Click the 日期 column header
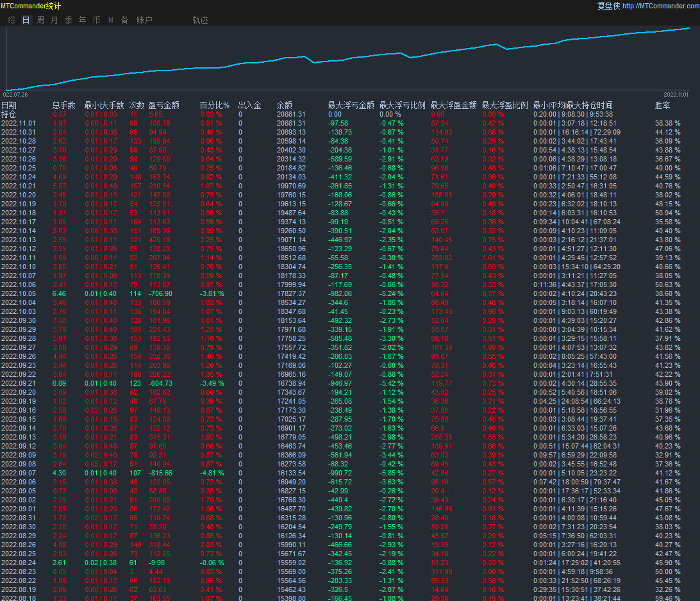The height and width of the screenshot is (601, 700). pyautogui.click(x=9, y=105)
